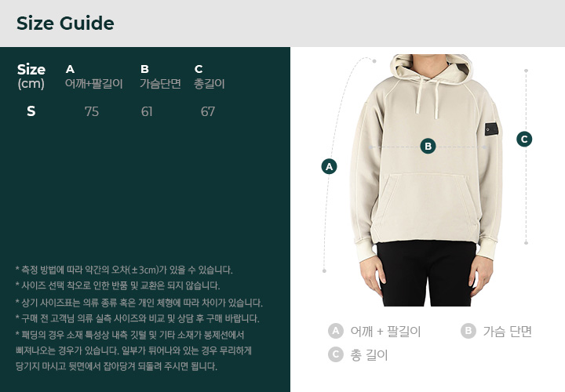Click the legend text 총 길이
565x392 pixels.
pos(369,355)
